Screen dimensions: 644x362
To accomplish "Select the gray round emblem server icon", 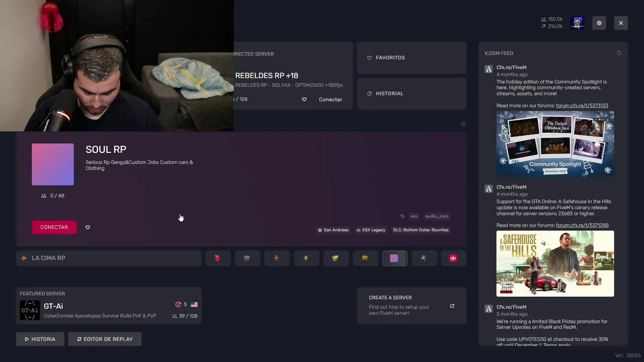I will click(x=247, y=258).
